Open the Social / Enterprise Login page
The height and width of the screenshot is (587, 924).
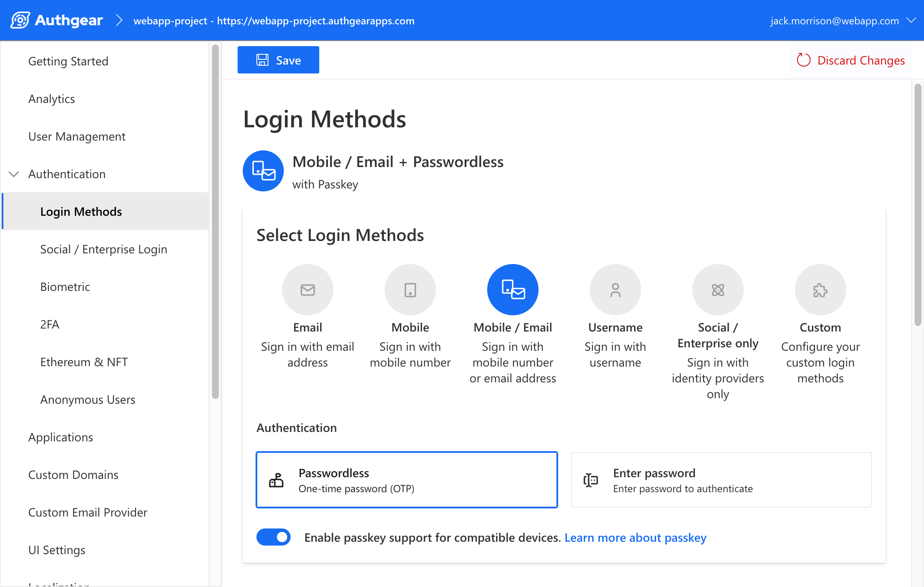pos(103,249)
